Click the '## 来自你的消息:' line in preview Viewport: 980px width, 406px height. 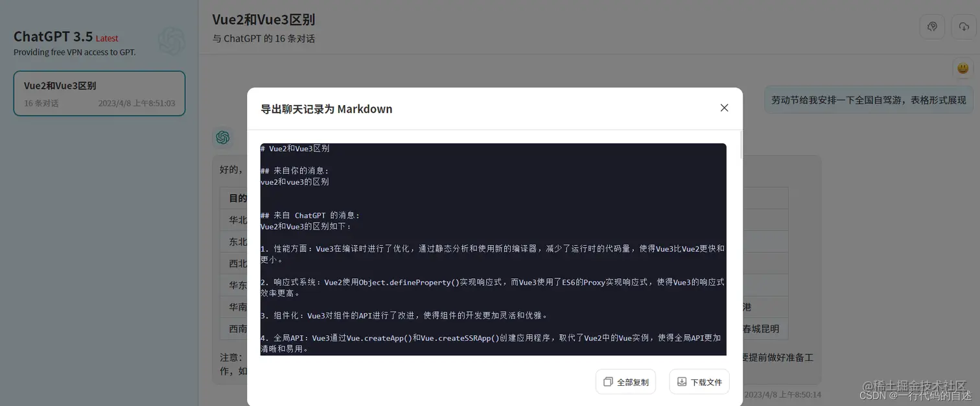pos(295,171)
